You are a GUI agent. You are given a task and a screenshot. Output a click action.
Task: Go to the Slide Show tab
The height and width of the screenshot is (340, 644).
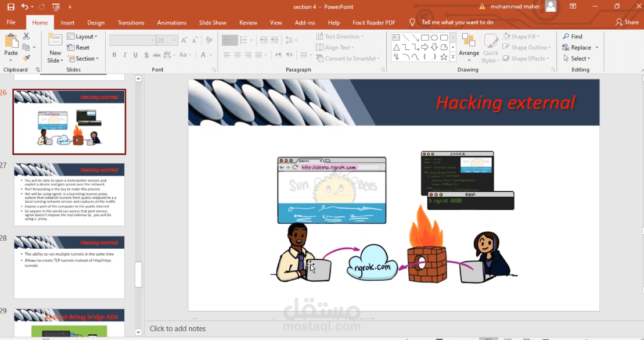point(213,23)
